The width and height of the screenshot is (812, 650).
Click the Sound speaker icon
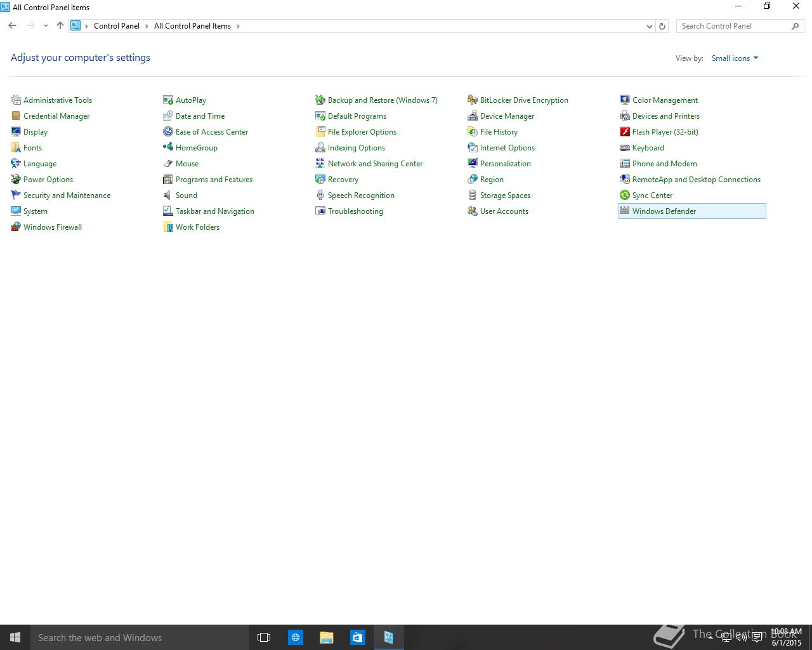pos(168,195)
